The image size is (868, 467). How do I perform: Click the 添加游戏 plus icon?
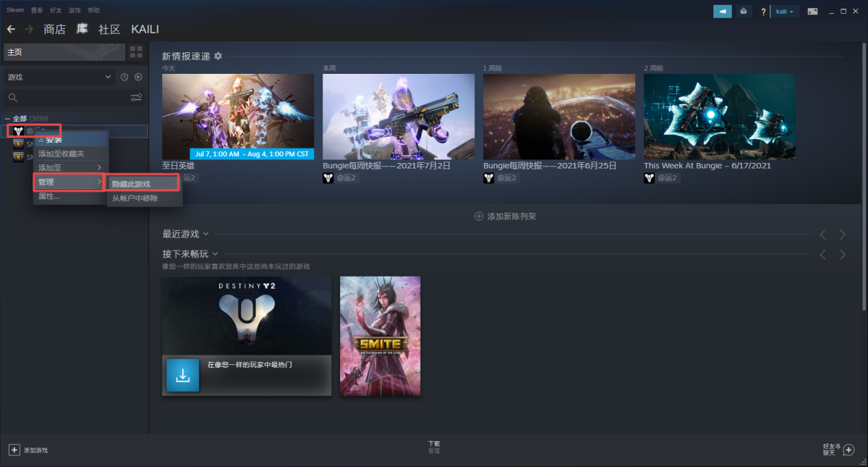[14, 450]
